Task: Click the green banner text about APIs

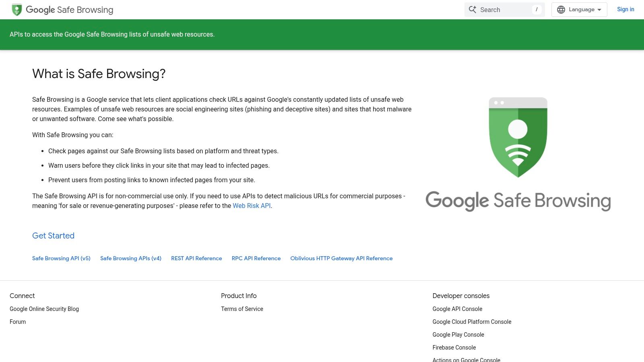Action: click(x=112, y=35)
